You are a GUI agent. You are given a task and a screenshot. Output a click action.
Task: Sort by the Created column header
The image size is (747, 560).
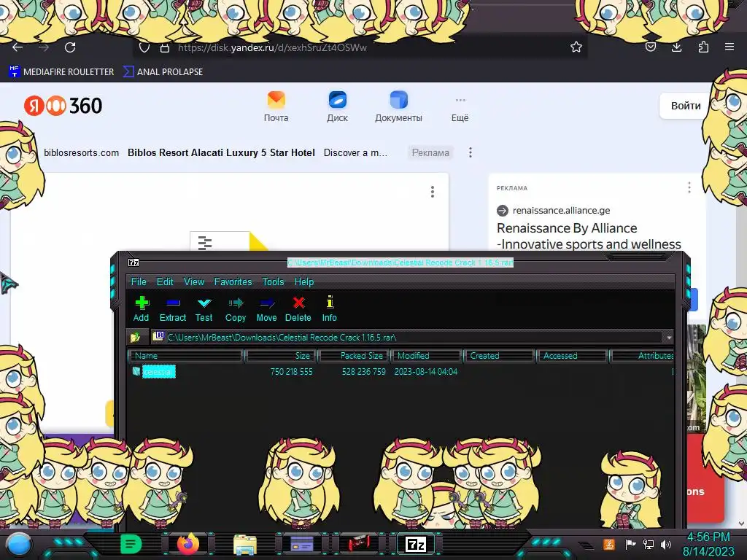coord(499,356)
